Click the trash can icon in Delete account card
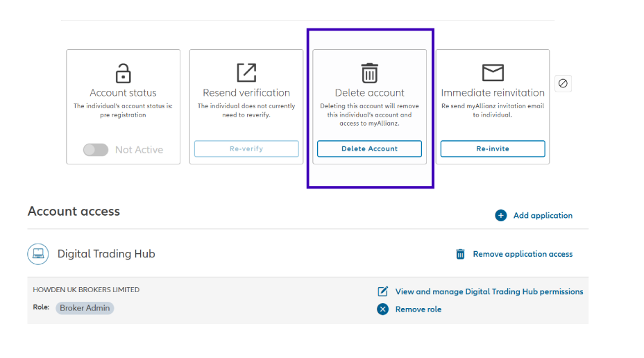The height and width of the screenshot is (358, 644). (370, 73)
